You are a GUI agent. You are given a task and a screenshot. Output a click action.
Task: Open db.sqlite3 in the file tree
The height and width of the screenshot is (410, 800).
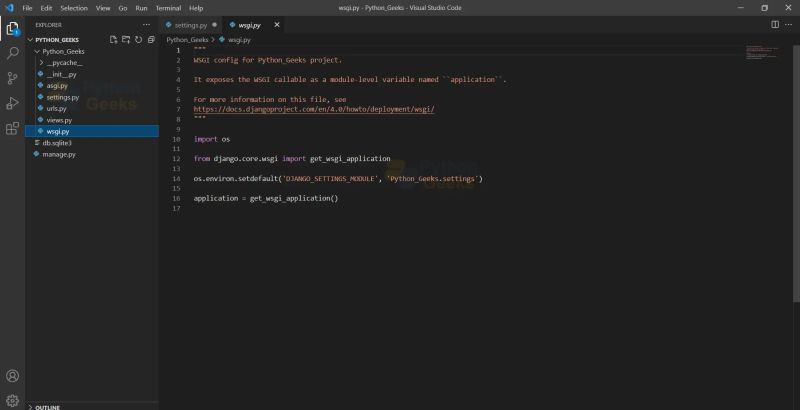point(57,143)
